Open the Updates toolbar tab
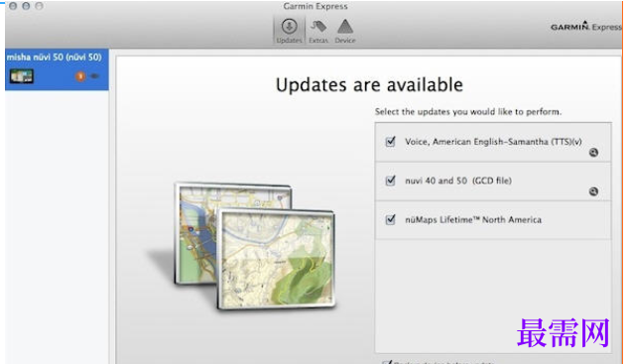Screen dimensions: 628x364 pos(289,31)
